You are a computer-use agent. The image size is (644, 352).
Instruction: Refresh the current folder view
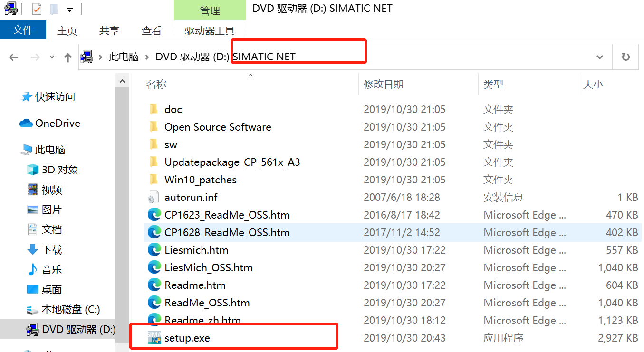pos(625,57)
